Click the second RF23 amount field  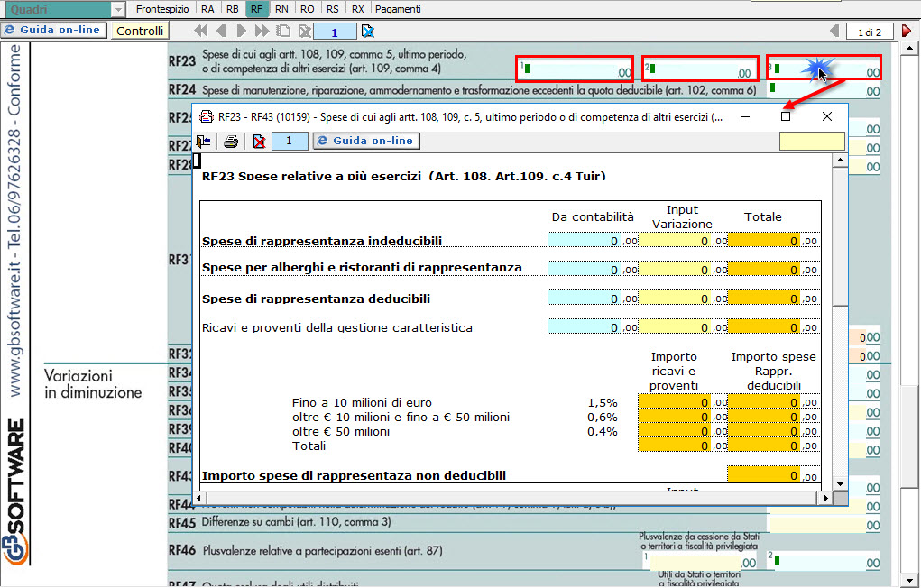(700, 69)
